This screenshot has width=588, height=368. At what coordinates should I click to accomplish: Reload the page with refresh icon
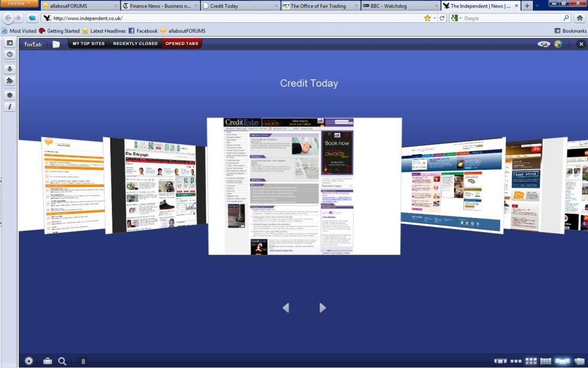442,18
